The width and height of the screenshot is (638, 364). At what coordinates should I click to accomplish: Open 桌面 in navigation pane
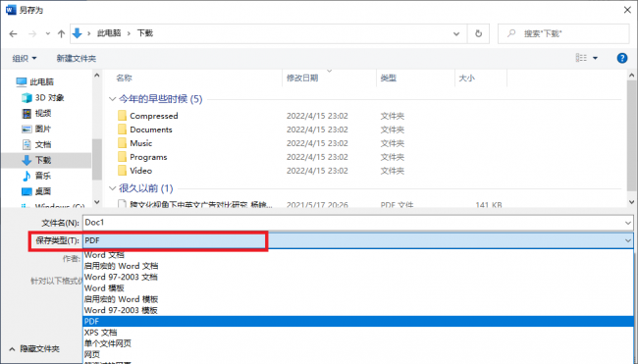pyautogui.click(x=36, y=191)
